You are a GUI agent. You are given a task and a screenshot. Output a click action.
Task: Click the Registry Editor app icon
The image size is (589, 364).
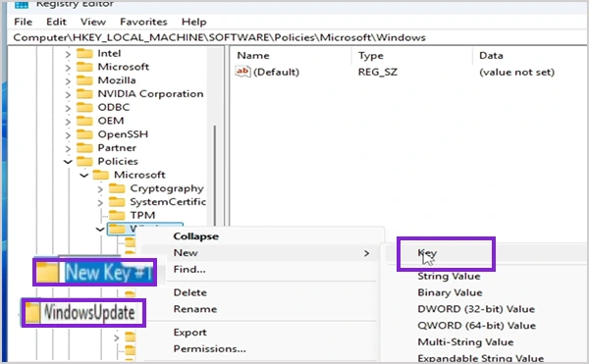tap(22, 4)
